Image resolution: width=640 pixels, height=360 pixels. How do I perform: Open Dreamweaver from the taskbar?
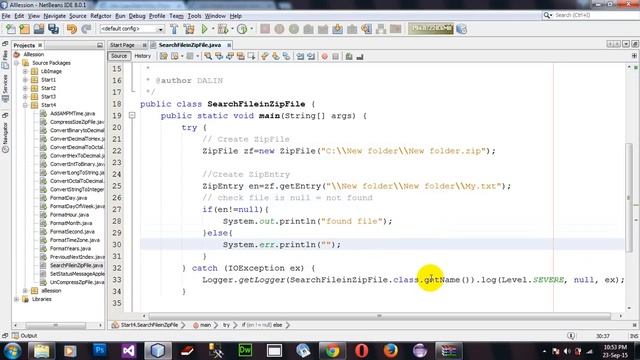coord(245,351)
